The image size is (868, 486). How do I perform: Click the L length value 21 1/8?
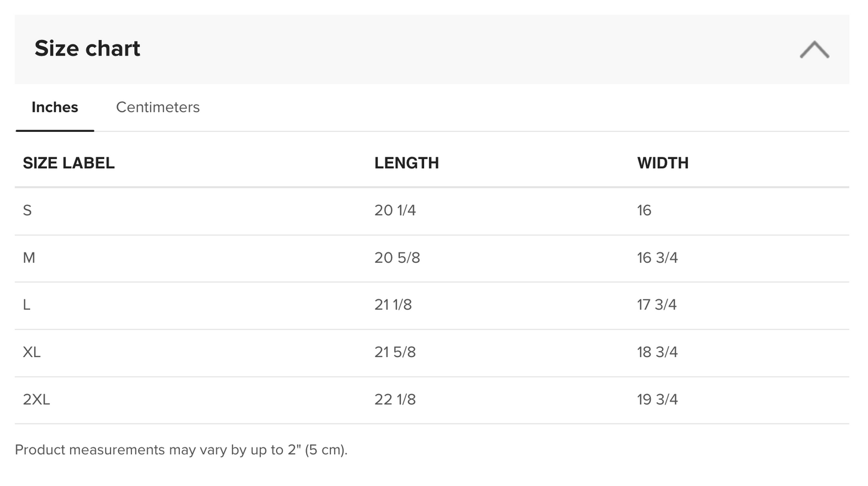point(394,305)
